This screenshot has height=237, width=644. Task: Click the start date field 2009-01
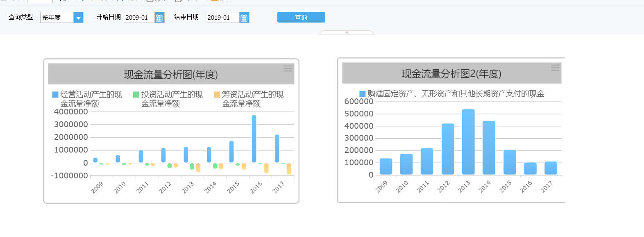(139, 17)
